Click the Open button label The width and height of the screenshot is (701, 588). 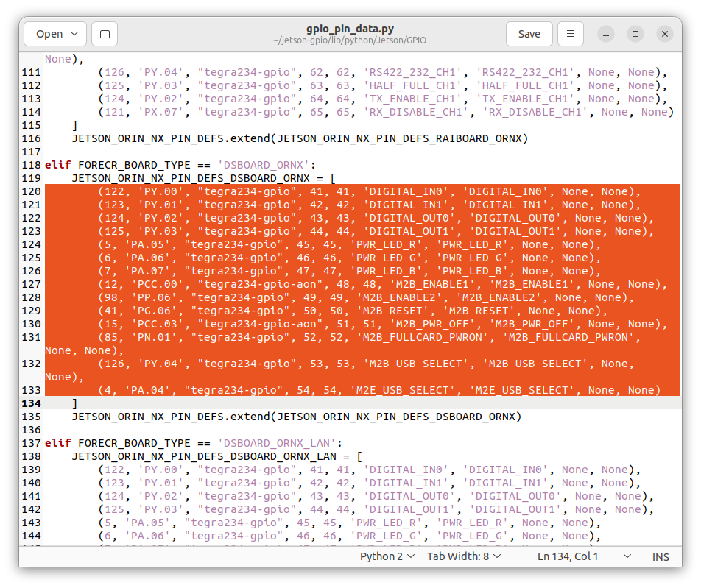coord(50,34)
